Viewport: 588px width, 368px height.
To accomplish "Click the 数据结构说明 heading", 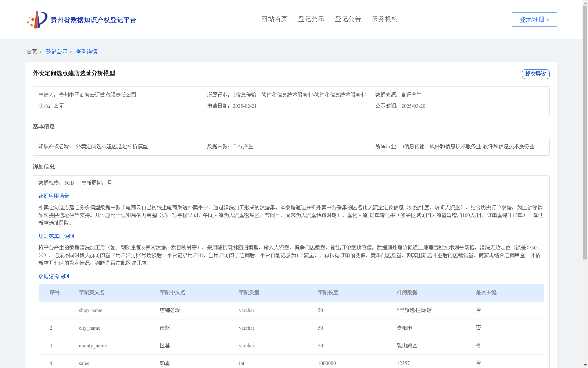I will point(54,276).
